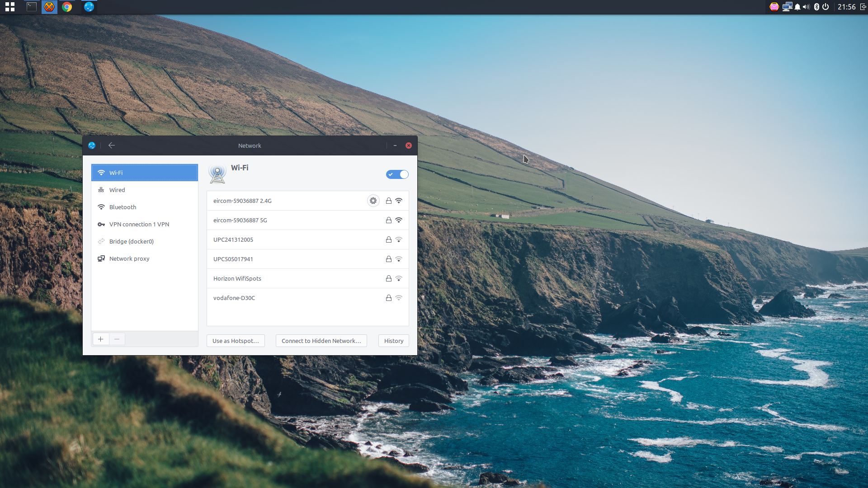Open the power tray icon

coord(826,7)
